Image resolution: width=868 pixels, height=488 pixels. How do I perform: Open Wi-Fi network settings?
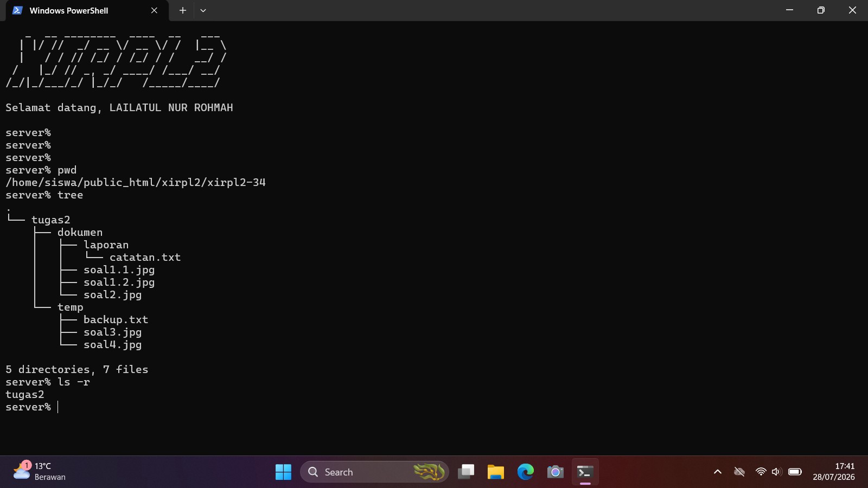[761, 472]
